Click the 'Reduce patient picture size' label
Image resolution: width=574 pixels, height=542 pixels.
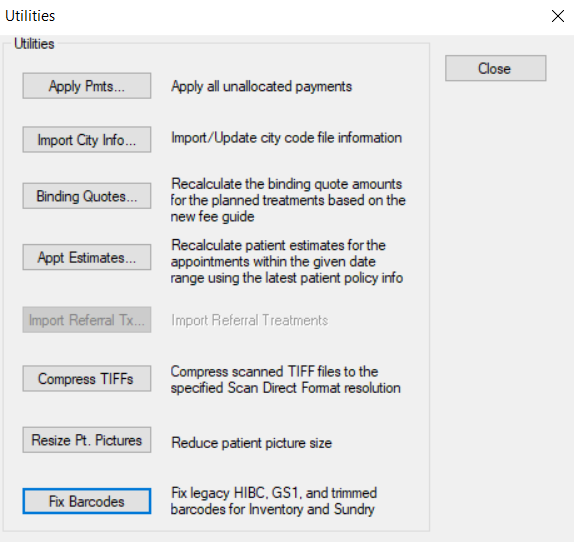pos(251,443)
